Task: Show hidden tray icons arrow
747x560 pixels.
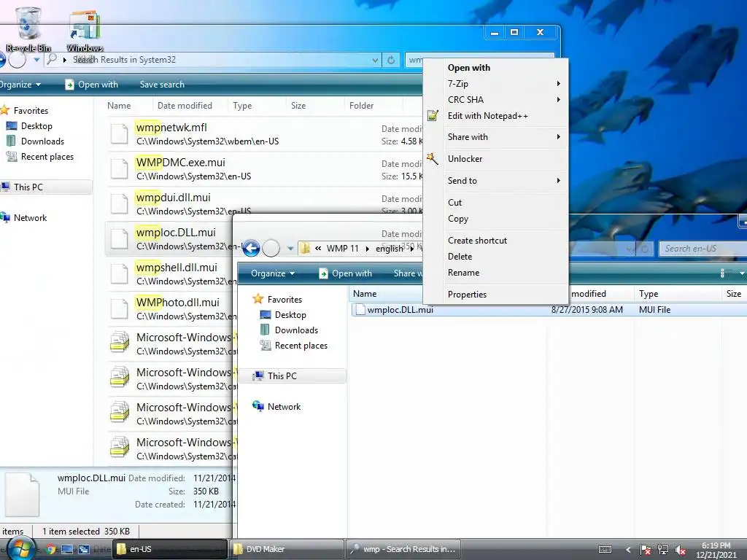Action: [628, 550]
